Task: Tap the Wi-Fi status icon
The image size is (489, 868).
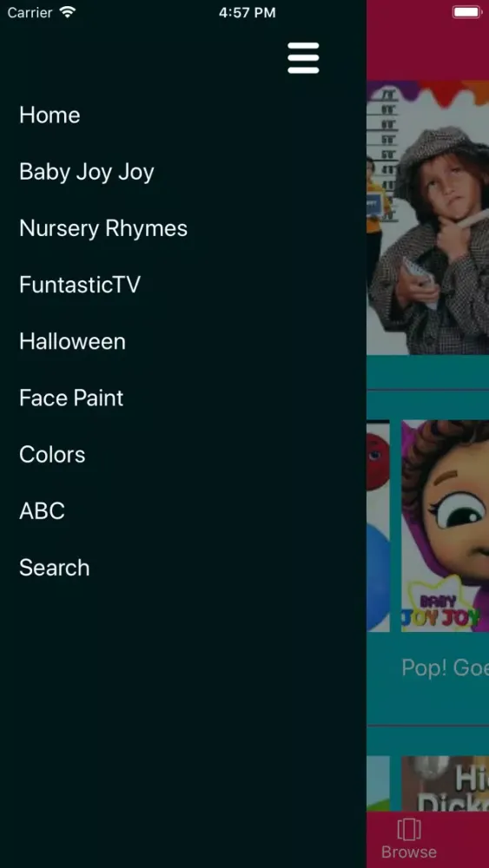Action: click(68, 12)
